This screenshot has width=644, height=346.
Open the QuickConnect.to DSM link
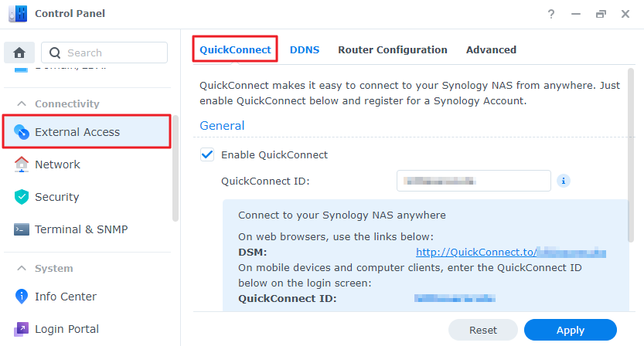[510, 253]
